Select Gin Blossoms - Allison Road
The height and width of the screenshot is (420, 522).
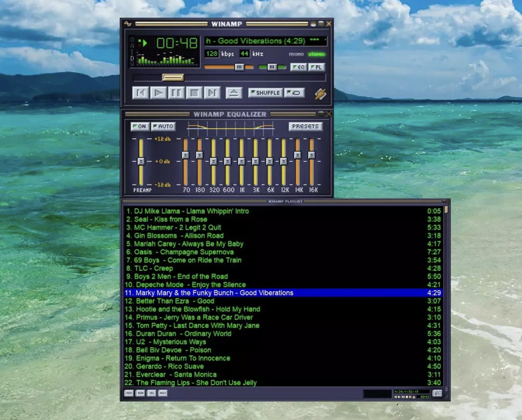pyautogui.click(x=283, y=236)
